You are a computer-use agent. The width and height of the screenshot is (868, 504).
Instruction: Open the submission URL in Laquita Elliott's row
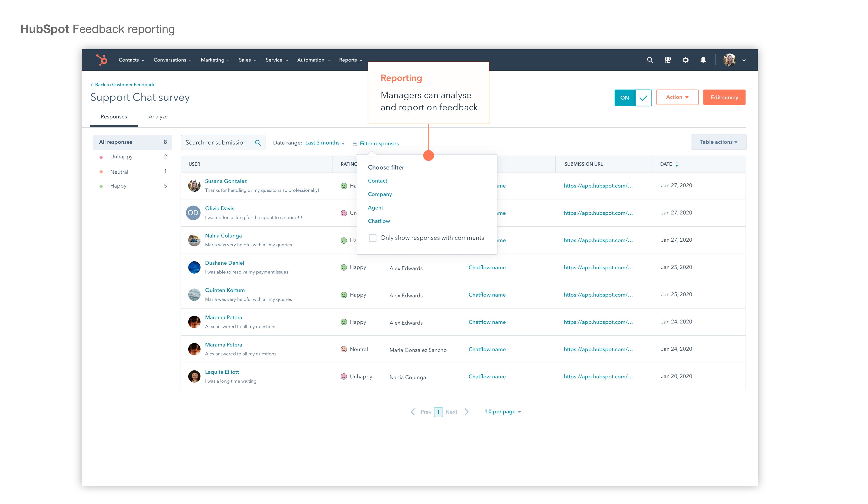point(598,377)
